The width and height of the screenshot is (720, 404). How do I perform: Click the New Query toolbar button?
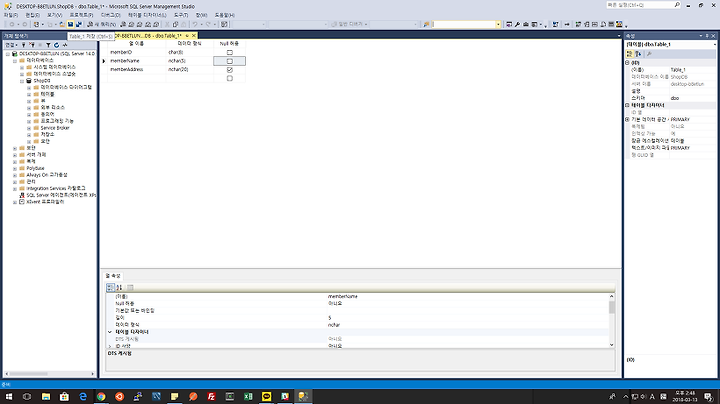tap(101, 24)
